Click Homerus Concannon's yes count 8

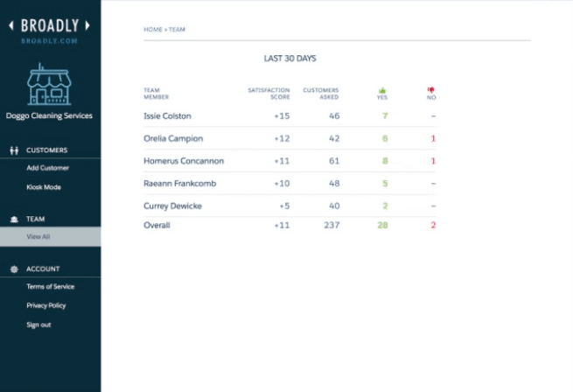click(385, 161)
